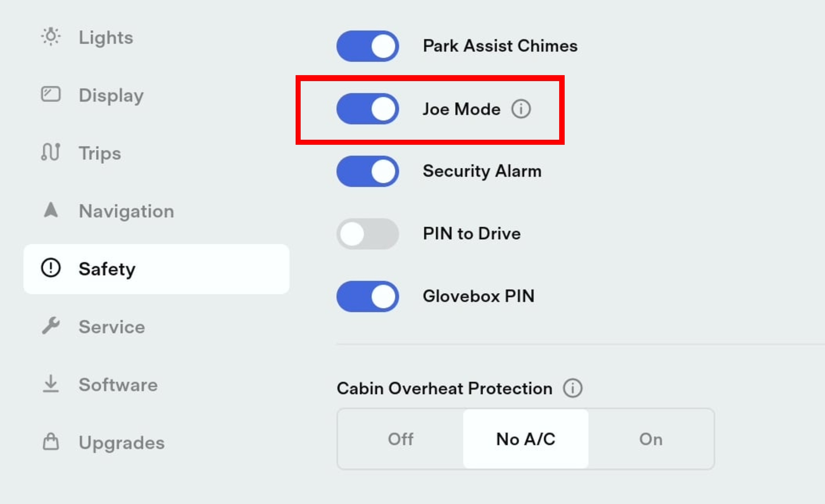Click the Navigation arrow icon
Screen dimensions: 825x504
click(x=50, y=210)
